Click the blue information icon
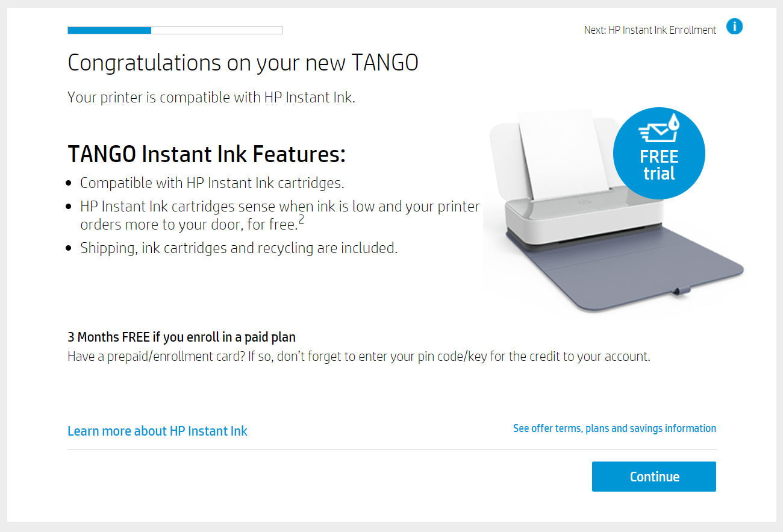This screenshot has height=532, width=783. click(x=734, y=27)
